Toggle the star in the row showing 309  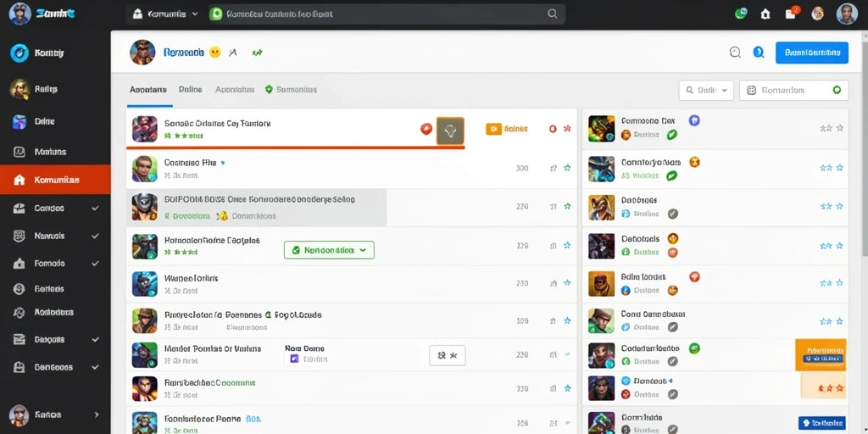[x=567, y=320]
